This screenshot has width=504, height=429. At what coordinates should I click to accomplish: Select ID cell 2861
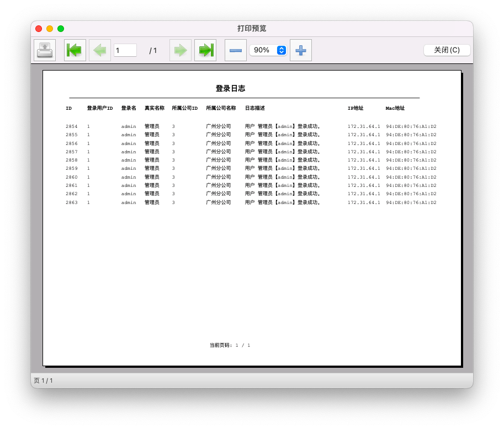tap(72, 186)
